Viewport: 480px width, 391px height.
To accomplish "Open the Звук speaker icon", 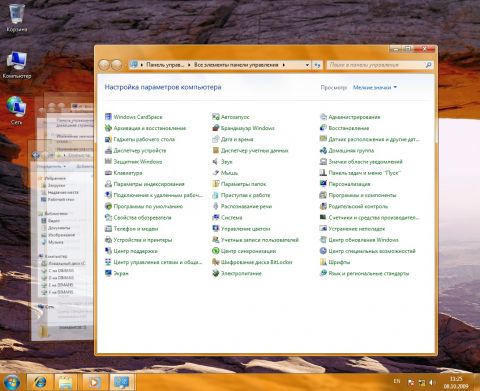I will [216, 162].
